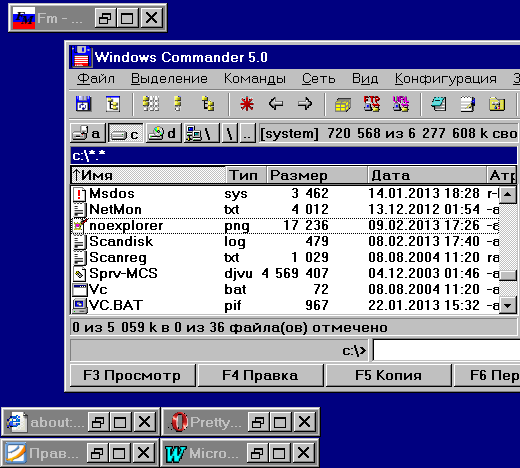The height and width of the screenshot is (468, 520).
Task: Open the URL new connection icon
Action: point(401,104)
